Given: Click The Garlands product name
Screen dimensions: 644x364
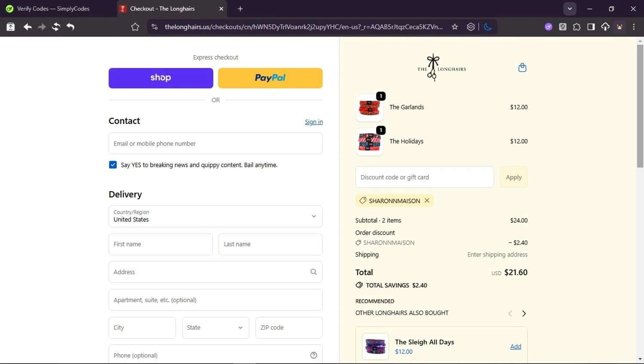Looking at the screenshot, I should point(407,107).
